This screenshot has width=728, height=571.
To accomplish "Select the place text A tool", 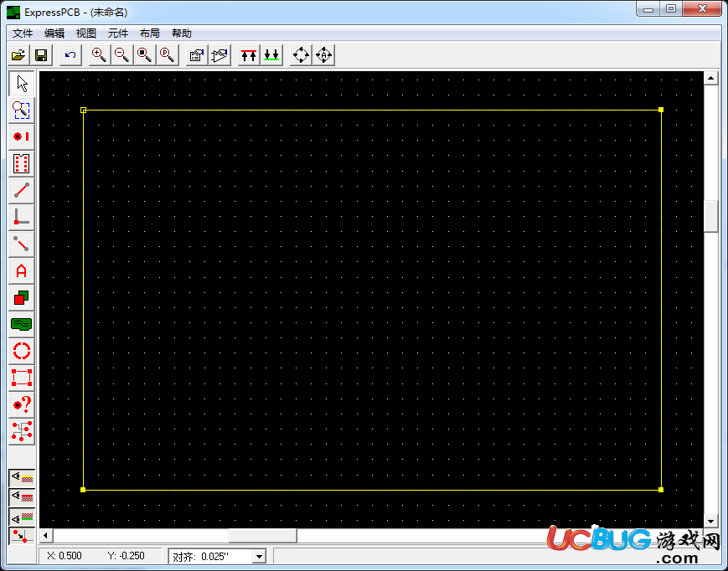I will 21,271.
